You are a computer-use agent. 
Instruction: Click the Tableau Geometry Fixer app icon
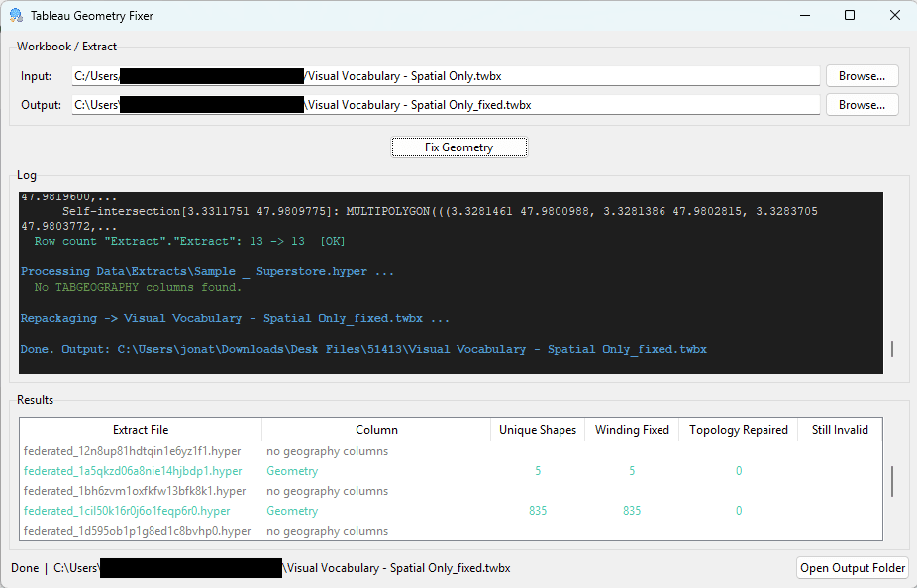click(17, 15)
